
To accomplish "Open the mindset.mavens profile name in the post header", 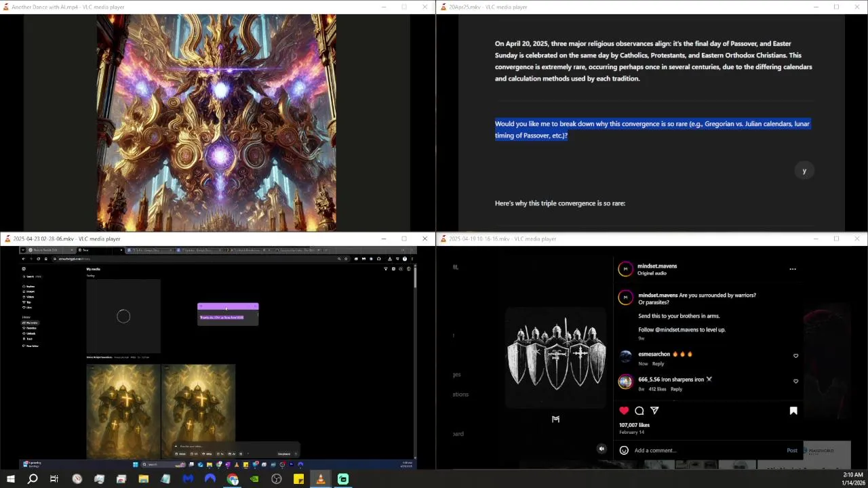I will point(657,266).
